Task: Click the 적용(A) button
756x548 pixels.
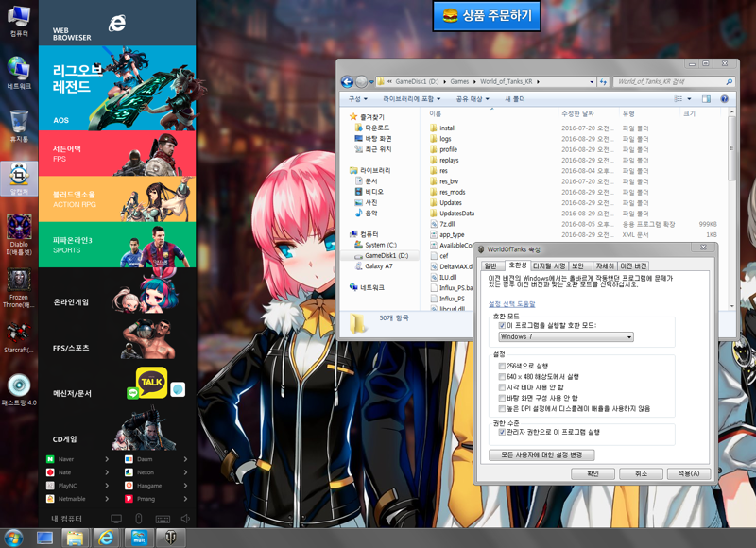Action: tap(689, 473)
